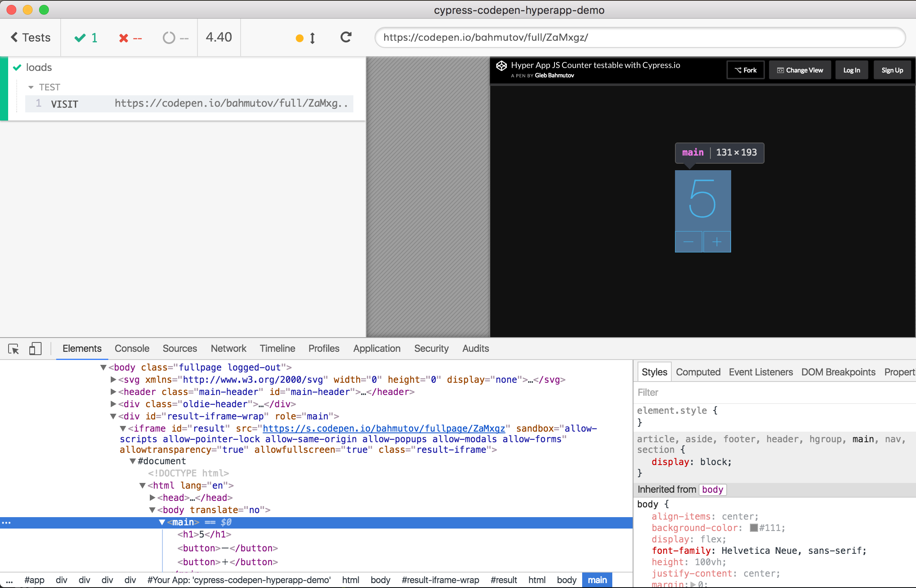Collapse the main element node
916x588 pixels.
[x=162, y=522]
